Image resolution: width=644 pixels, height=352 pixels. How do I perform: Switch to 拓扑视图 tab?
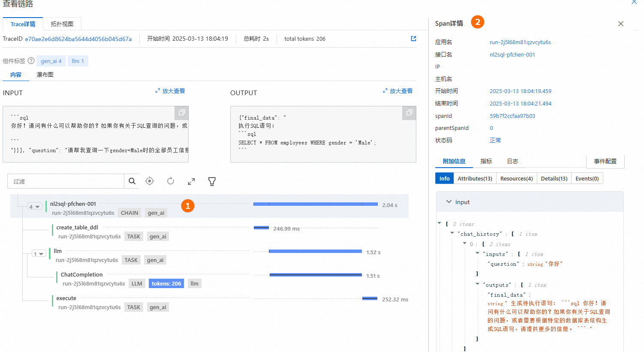coord(62,24)
